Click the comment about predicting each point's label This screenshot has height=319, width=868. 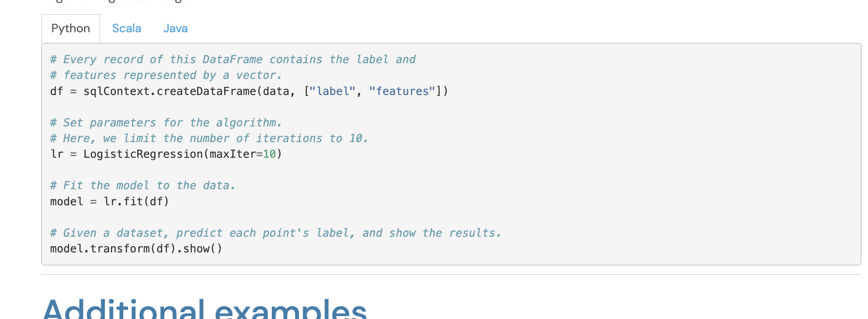pos(275,232)
